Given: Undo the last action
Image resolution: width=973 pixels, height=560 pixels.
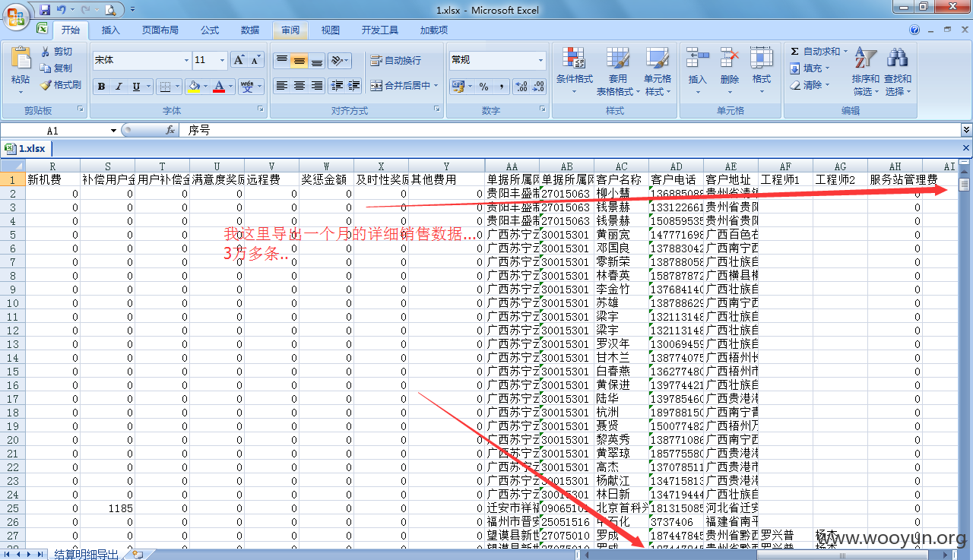Looking at the screenshot, I should [x=62, y=10].
